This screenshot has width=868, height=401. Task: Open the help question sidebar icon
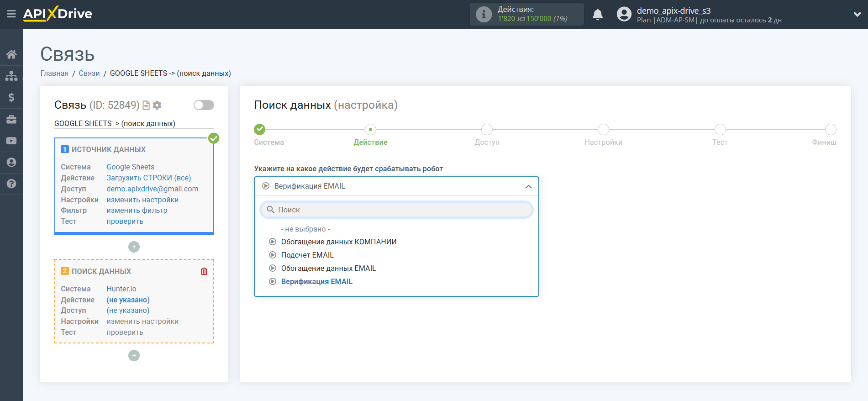(x=11, y=184)
